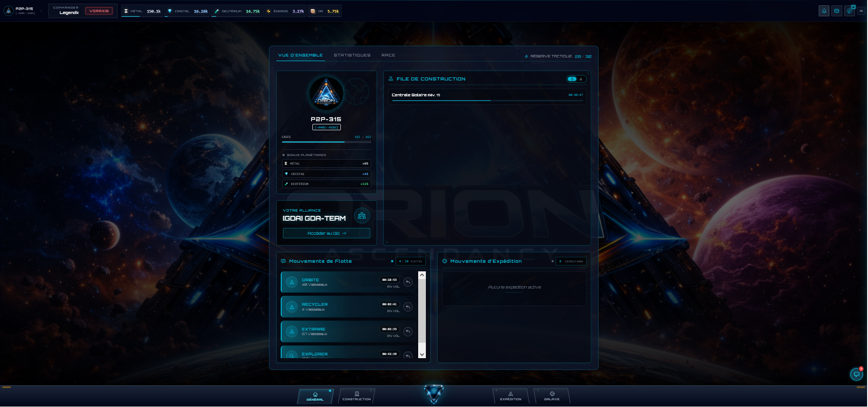868x407 pixels.
Task: Expand the P2P-315 planet selector dropdown
Action: pyautogui.click(x=41, y=11)
